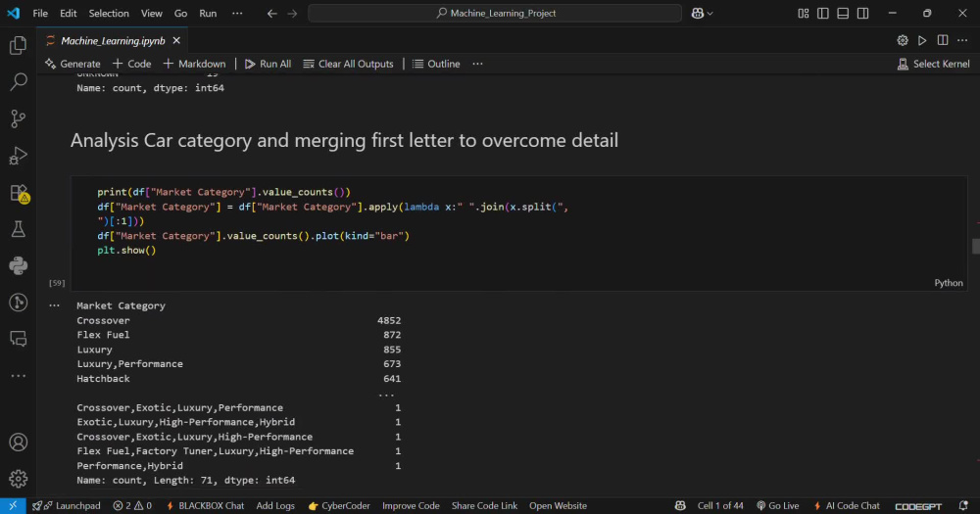Expand the Copilot dropdown arrow
Screen dimensions: 980x514
click(710, 13)
